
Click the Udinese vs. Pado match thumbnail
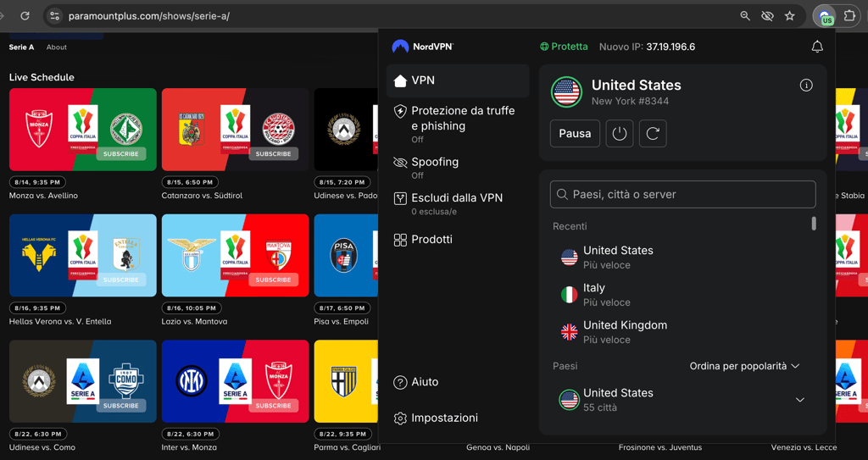pyautogui.click(x=346, y=130)
